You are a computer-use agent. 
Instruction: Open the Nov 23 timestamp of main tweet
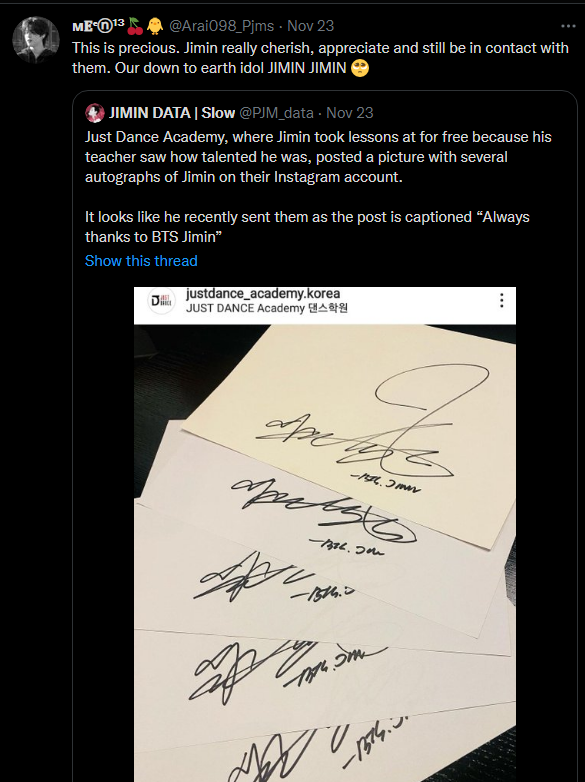pos(310,26)
